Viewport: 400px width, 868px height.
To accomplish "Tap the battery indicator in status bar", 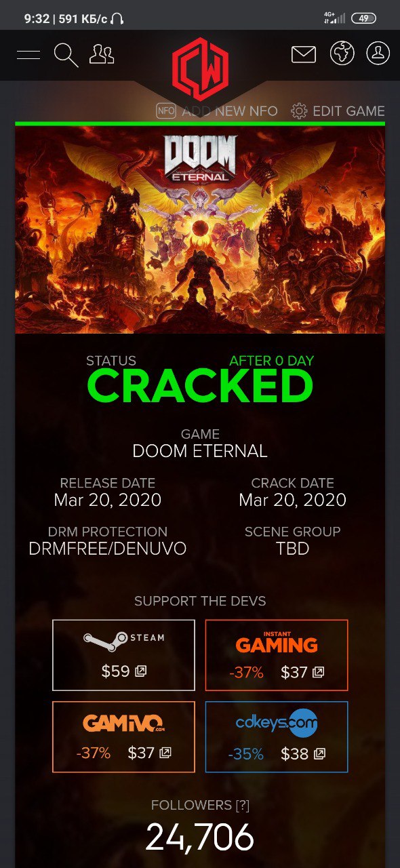I will click(363, 18).
